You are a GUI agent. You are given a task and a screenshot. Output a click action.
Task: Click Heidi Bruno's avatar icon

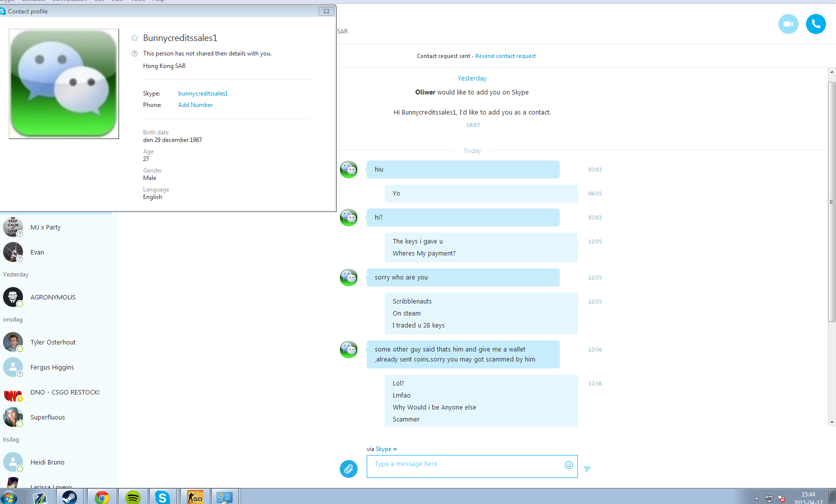pyautogui.click(x=13, y=462)
